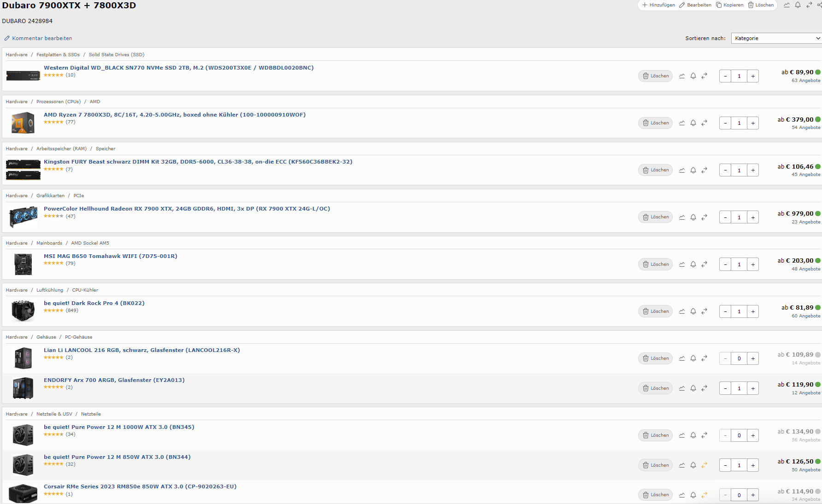
Task: Set price alert bell for Dark Rock Pro 4
Action: [693, 311]
